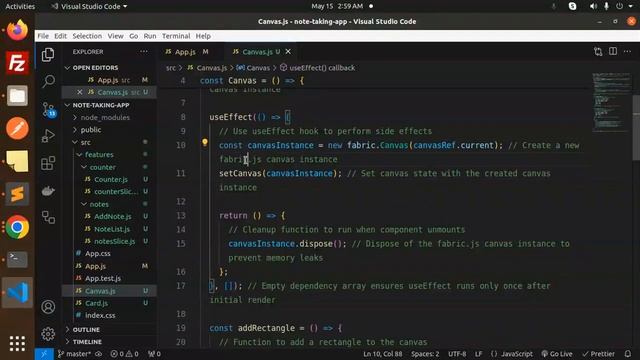This screenshot has height=360, width=640.
Task: Click the Ln 10, Col 88 position
Action: [382, 354]
